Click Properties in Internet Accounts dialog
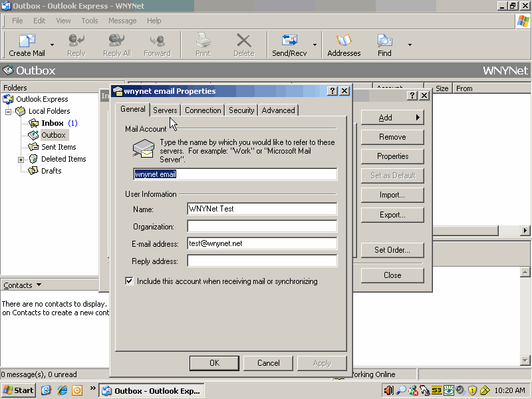This screenshot has width=532, height=399. pos(392,156)
